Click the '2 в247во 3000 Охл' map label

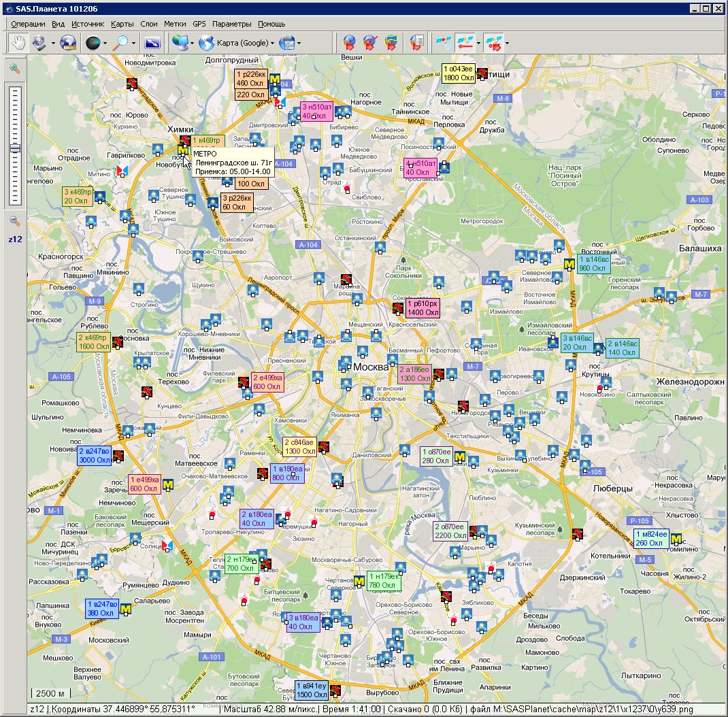pyautogui.click(x=95, y=455)
